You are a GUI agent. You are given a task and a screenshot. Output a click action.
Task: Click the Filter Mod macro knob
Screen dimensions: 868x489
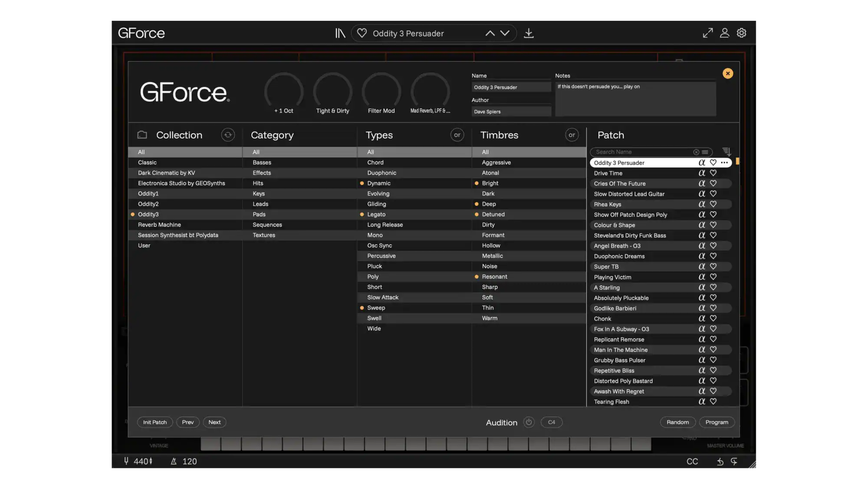381,91
